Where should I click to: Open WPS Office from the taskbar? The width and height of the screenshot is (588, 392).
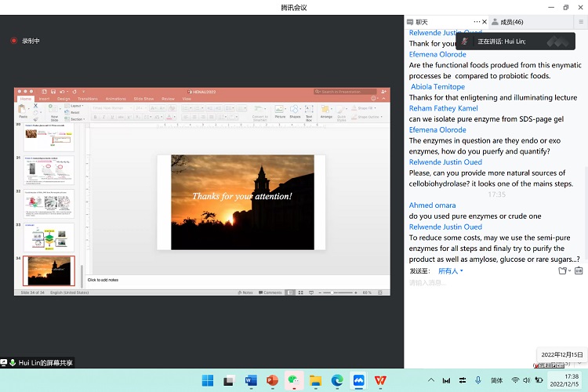click(x=380, y=380)
